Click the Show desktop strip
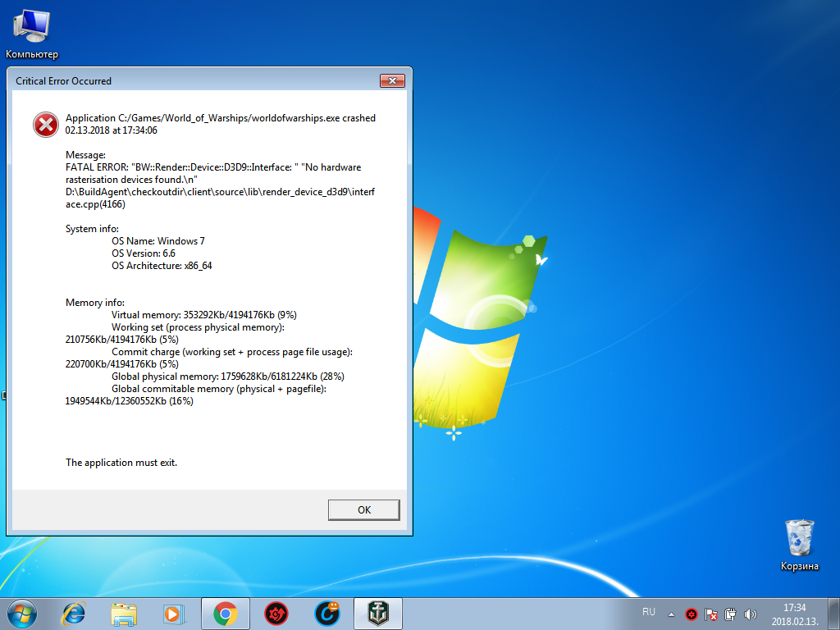The height and width of the screenshot is (630, 840). [x=833, y=614]
